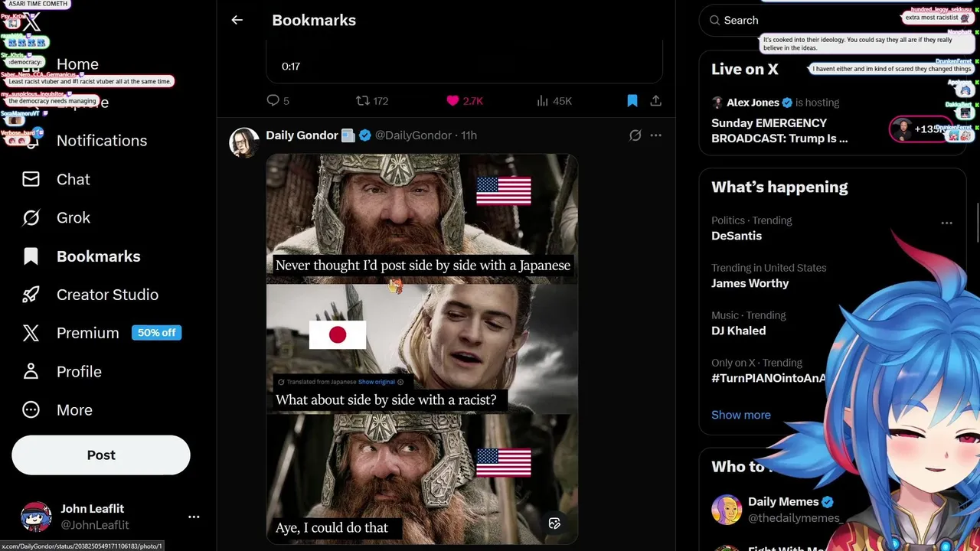Open the #TurnPIANOintoAn trending hashtag
The height and width of the screenshot is (551, 980).
click(769, 378)
